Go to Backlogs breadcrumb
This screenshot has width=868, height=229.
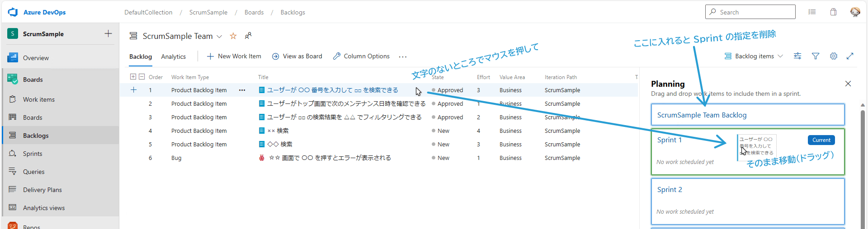[x=293, y=12]
